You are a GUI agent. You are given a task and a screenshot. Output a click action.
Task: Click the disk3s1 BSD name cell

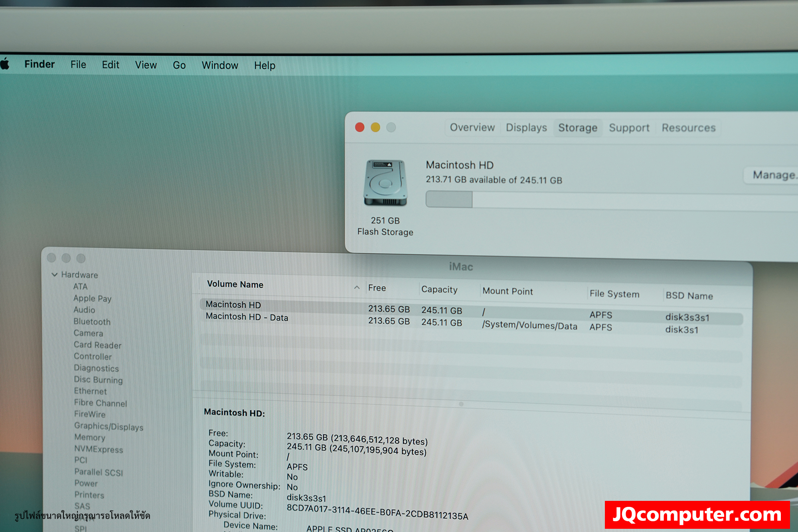(682, 330)
